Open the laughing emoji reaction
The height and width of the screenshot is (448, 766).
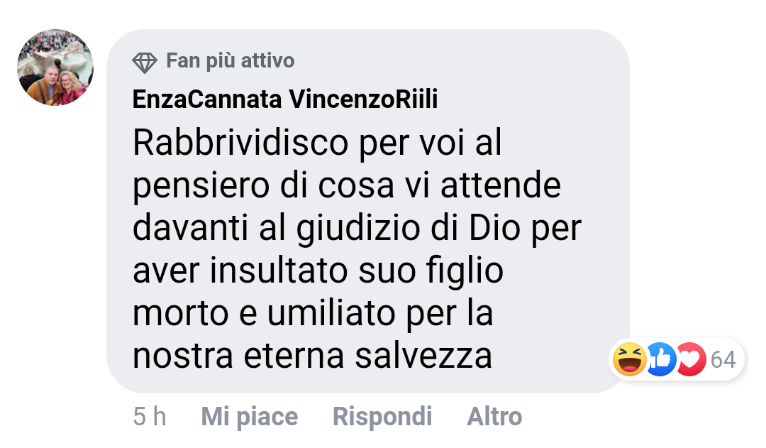click(630, 359)
